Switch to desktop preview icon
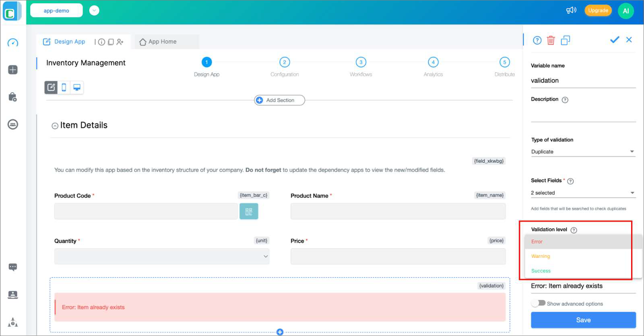 point(77,87)
